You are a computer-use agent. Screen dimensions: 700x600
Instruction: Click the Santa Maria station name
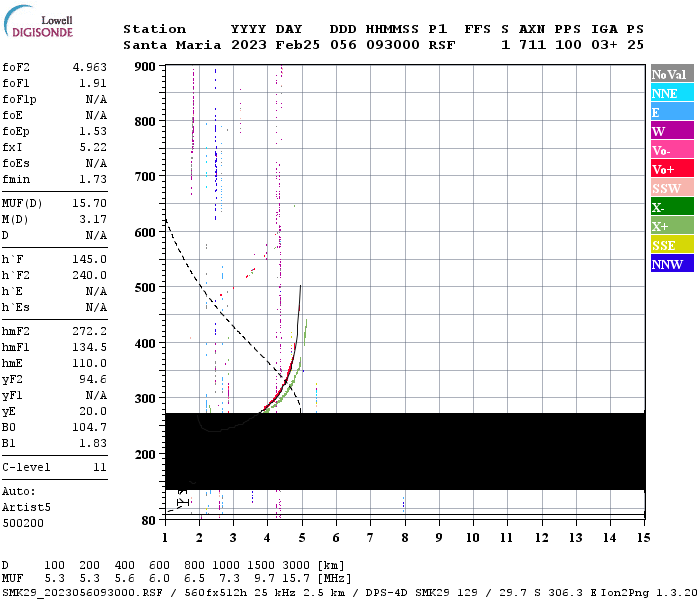point(172,45)
